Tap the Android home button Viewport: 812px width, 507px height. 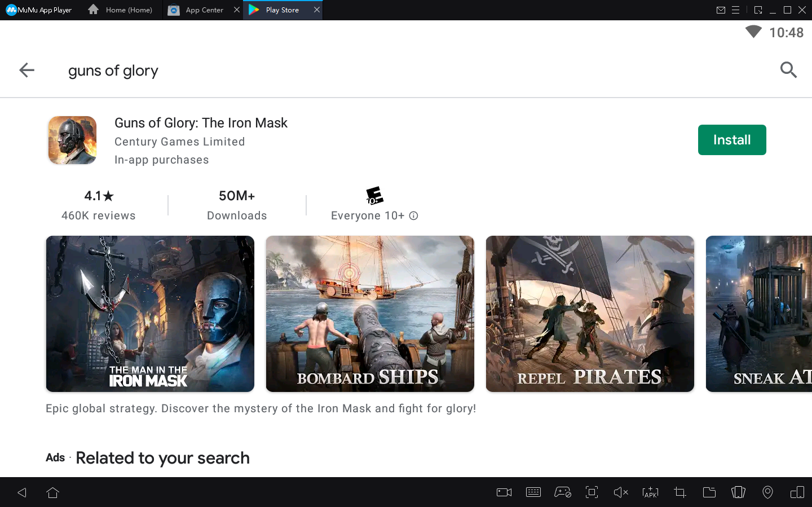click(x=53, y=492)
